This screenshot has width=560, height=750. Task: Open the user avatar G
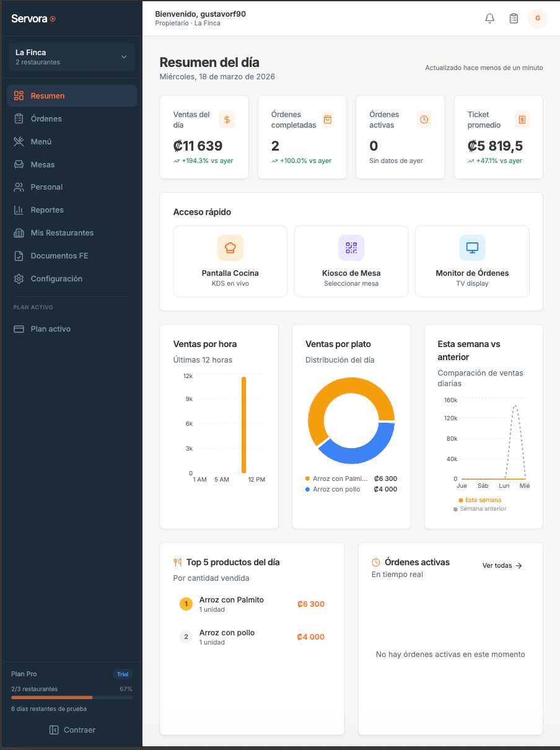(x=537, y=19)
